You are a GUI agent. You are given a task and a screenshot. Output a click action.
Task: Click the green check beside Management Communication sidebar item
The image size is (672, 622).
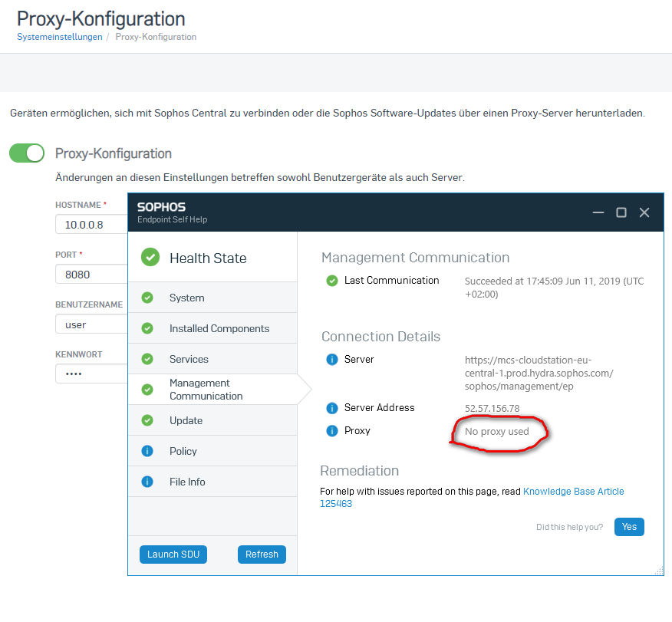[x=147, y=390]
